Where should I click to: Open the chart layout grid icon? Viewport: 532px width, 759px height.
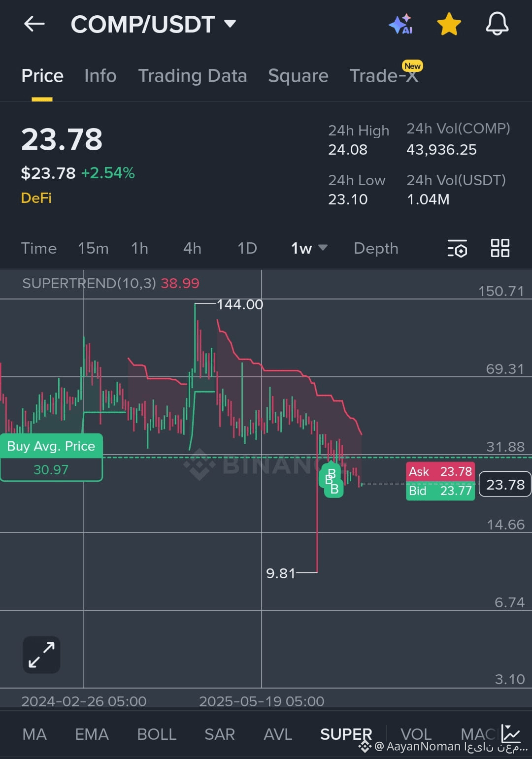(500, 249)
